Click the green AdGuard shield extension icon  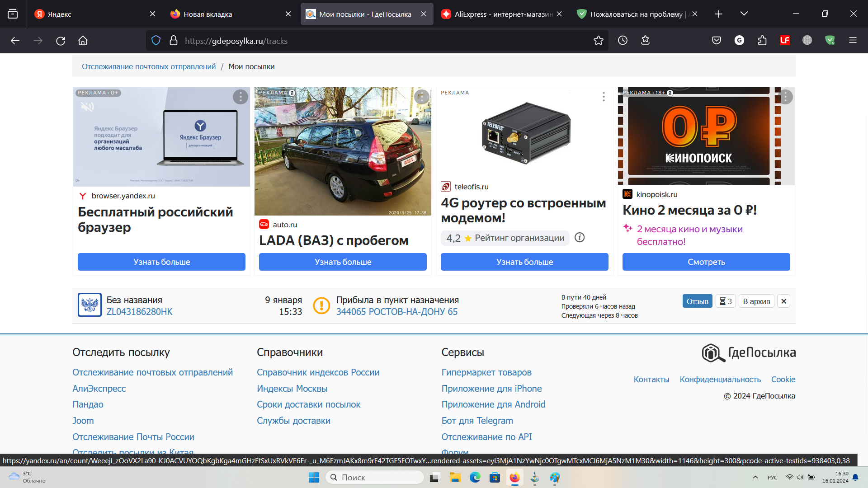point(830,41)
